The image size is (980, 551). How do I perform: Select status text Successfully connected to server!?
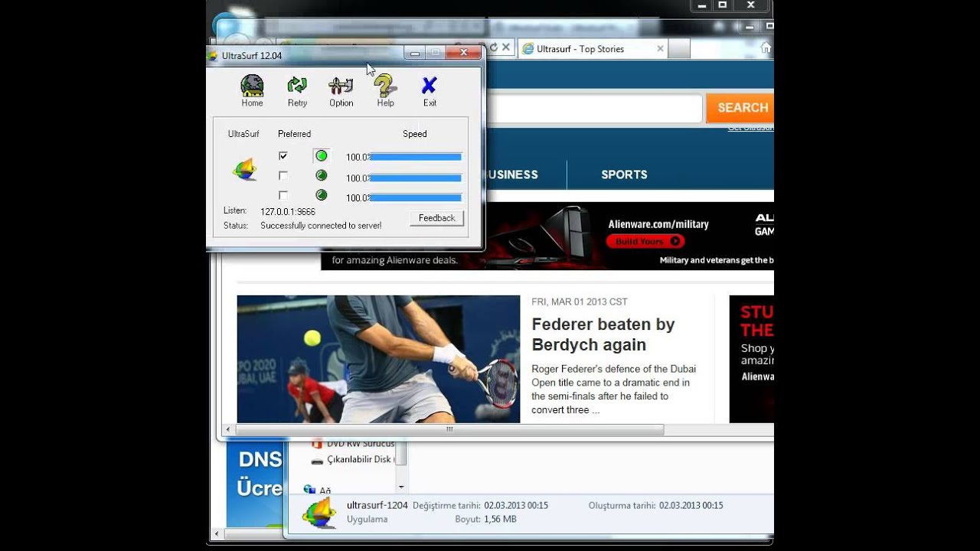tap(321, 226)
